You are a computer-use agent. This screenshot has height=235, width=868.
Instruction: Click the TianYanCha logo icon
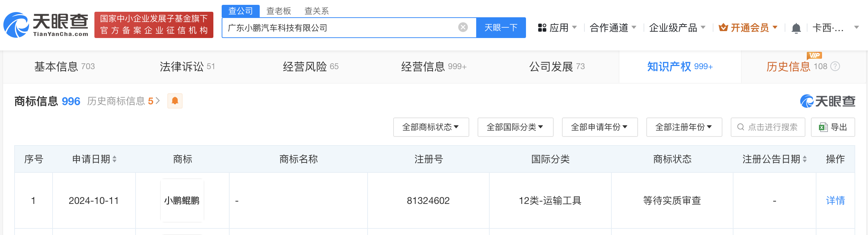tap(16, 25)
